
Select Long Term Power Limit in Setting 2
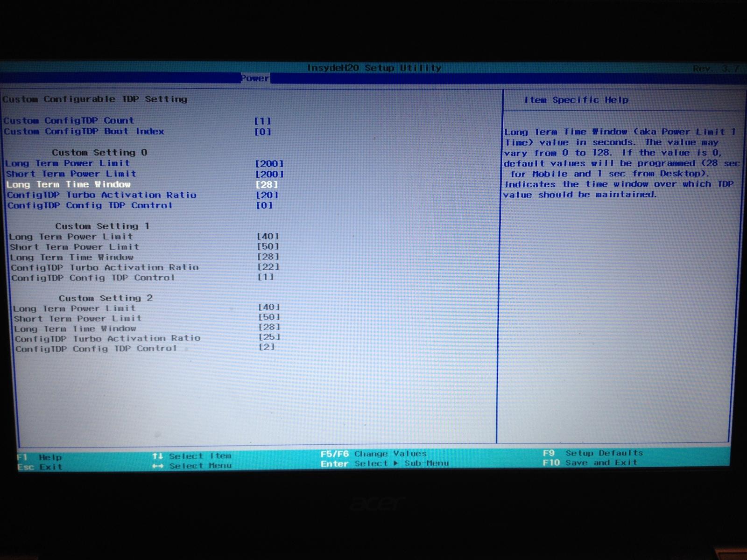click(x=75, y=308)
